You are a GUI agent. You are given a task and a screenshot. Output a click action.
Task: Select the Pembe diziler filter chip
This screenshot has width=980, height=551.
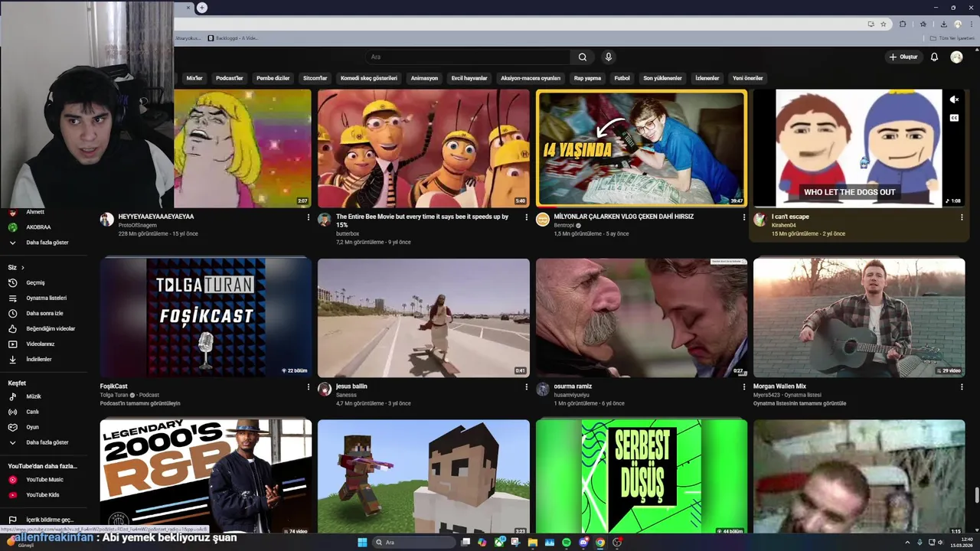pyautogui.click(x=273, y=78)
